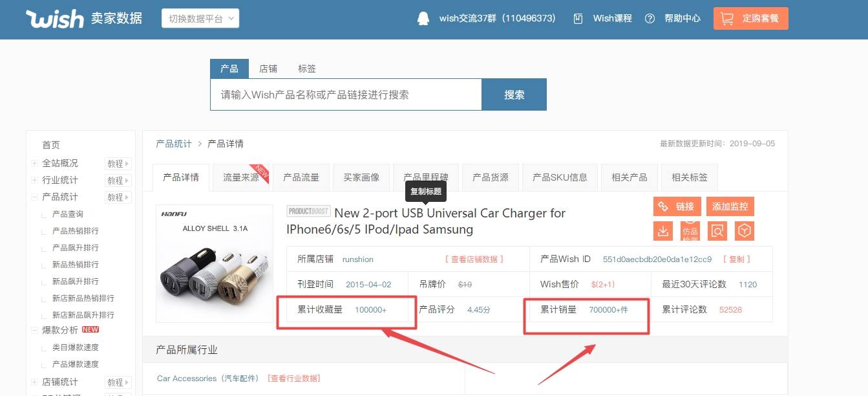Open 教程 button beside 全站概况
Screen dimensions: 868x396
tap(118, 164)
